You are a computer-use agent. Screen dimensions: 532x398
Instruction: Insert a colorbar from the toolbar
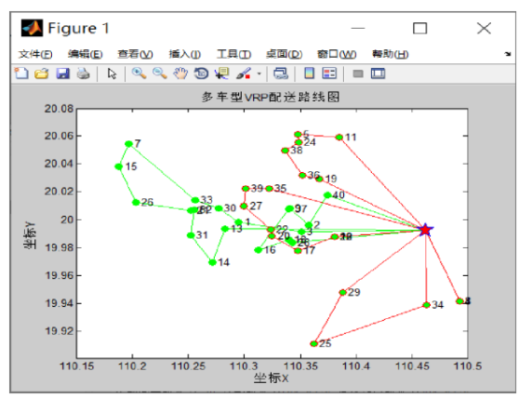(309, 73)
